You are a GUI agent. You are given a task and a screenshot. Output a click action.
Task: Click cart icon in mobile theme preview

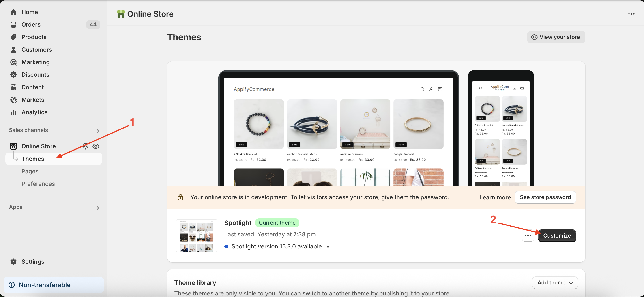522,88
